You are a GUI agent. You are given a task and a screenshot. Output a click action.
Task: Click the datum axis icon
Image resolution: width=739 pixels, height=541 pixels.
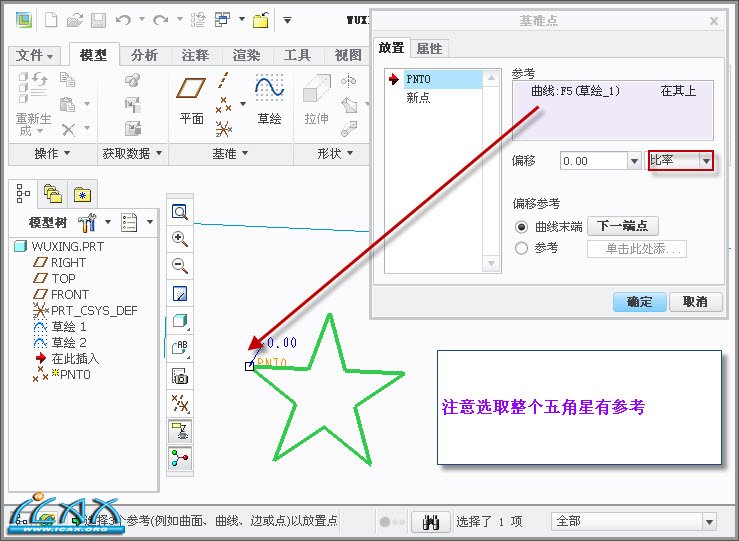click(x=223, y=81)
